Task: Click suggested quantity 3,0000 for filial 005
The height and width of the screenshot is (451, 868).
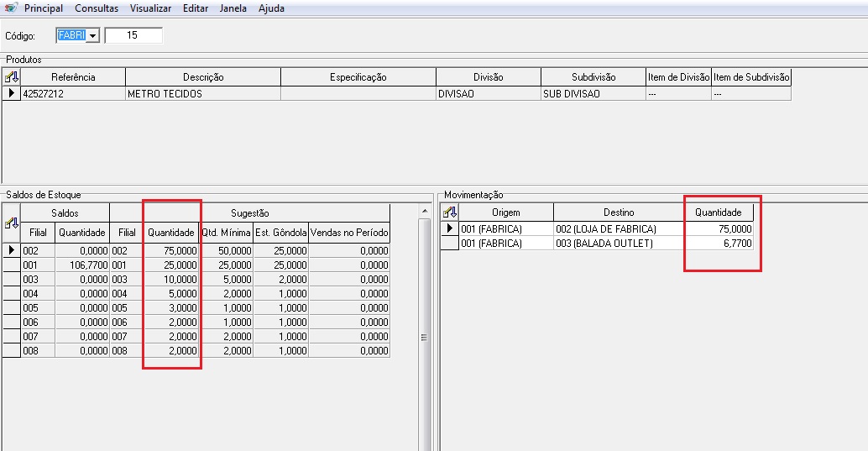Action: (171, 308)
